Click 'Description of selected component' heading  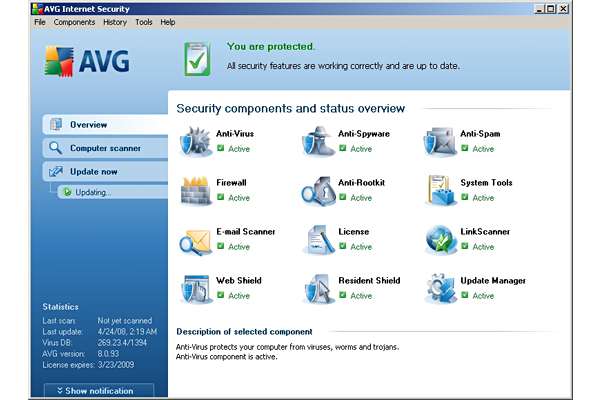coord(244,332)
